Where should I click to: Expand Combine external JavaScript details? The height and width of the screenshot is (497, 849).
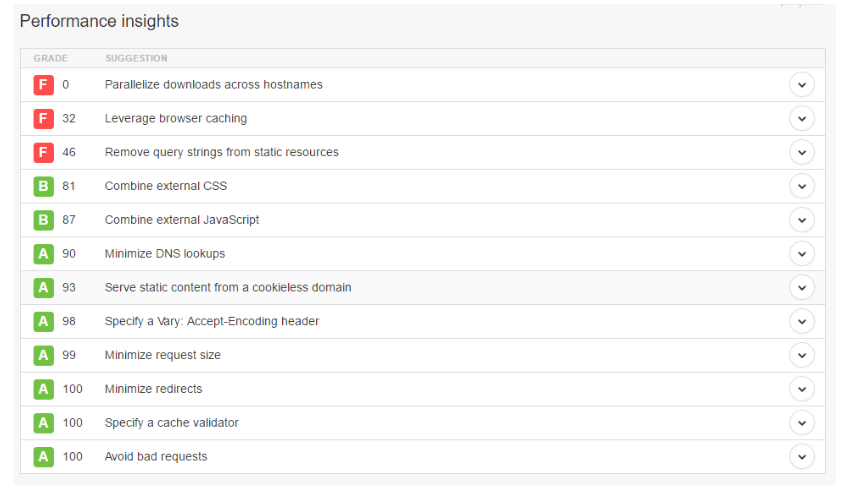click(x=801, y=220)
